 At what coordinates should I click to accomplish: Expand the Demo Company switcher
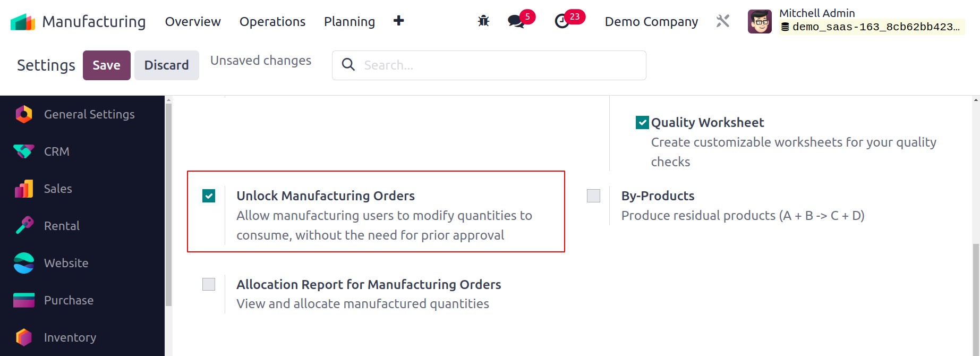click(x=651, y=21)
